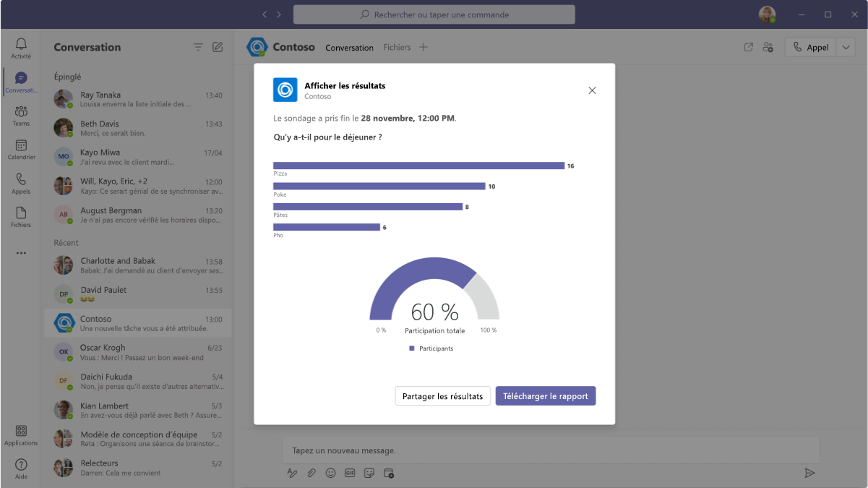Open the GIF picker icon

tap(350, 473)
